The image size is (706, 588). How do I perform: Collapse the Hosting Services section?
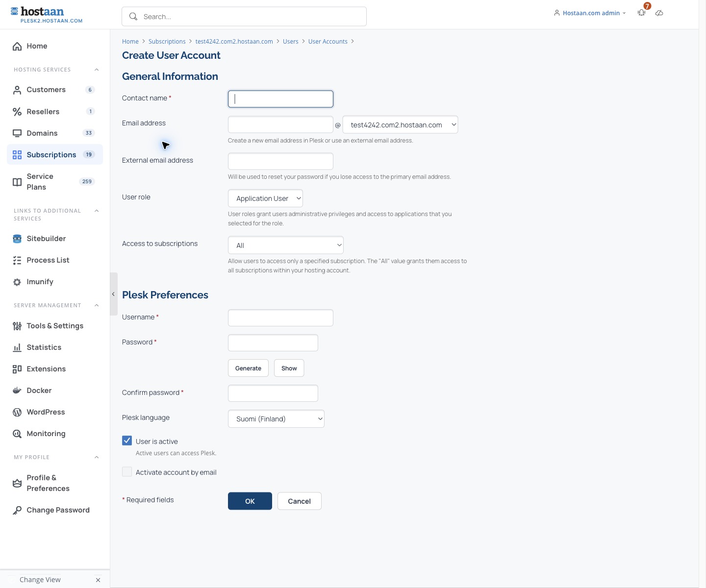click(x=97, y=70)
